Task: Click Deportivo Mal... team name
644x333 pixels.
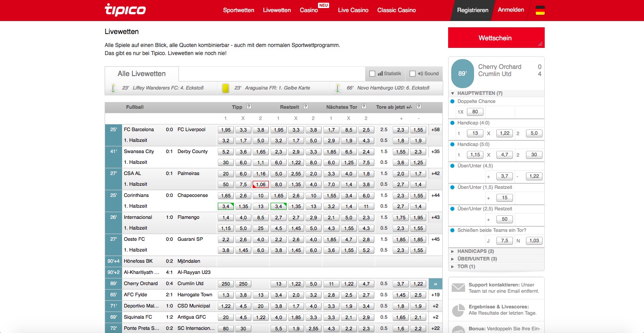Action: coord(141,306)
